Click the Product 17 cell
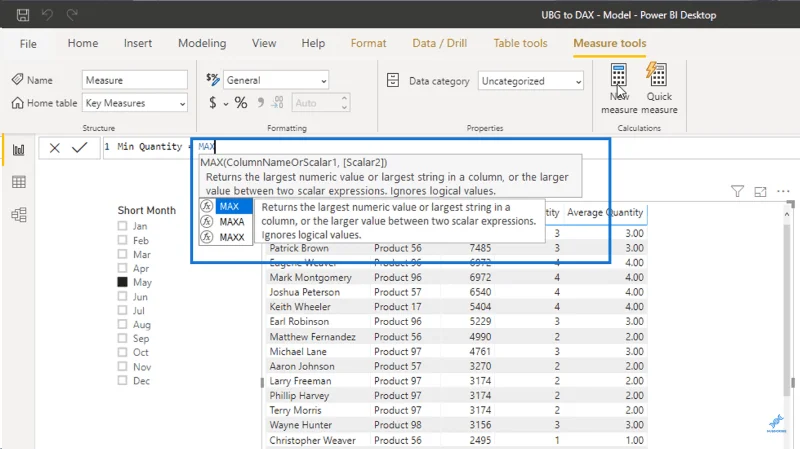Screen dimensions: 800x449 397,307
